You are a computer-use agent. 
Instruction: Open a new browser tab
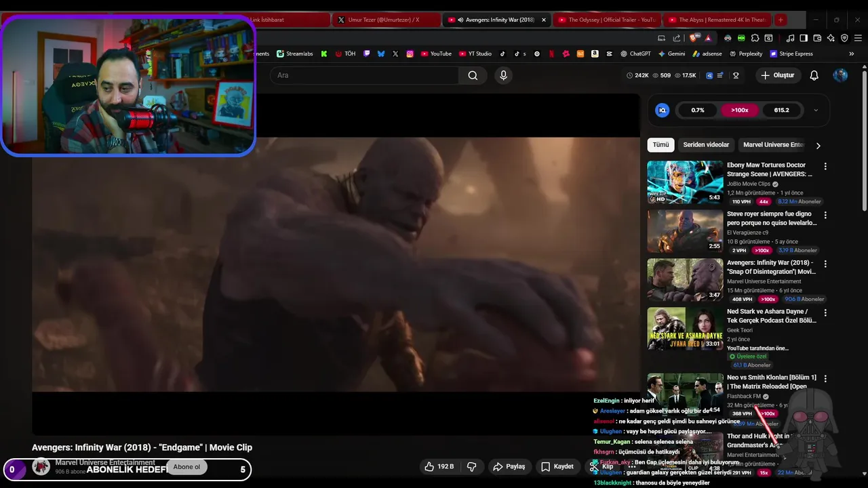(x=781, y=20)
